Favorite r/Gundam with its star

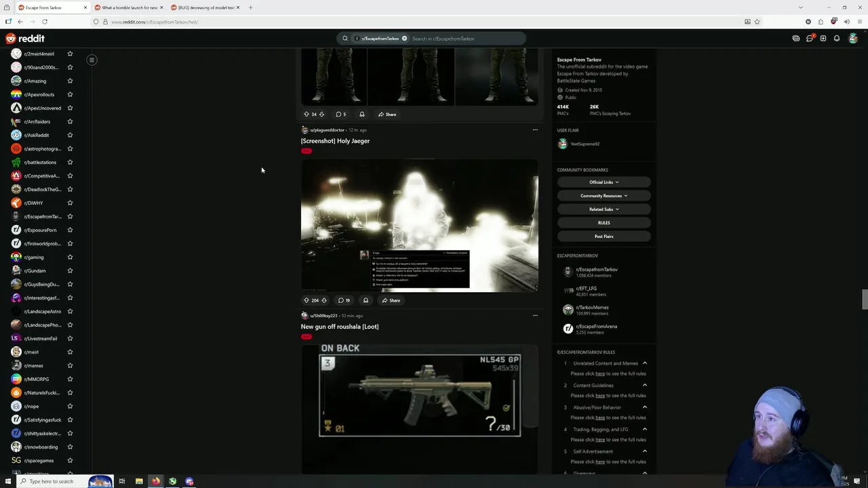(x=70, y=270)
